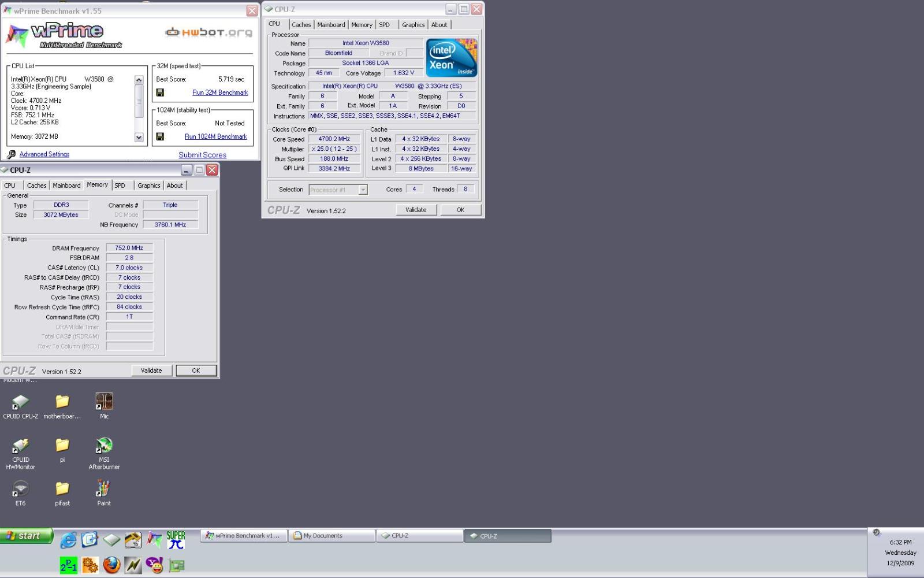This screenshot has width=924, height=578.
Task: Open the Windows Start menu
Action: 27,536
